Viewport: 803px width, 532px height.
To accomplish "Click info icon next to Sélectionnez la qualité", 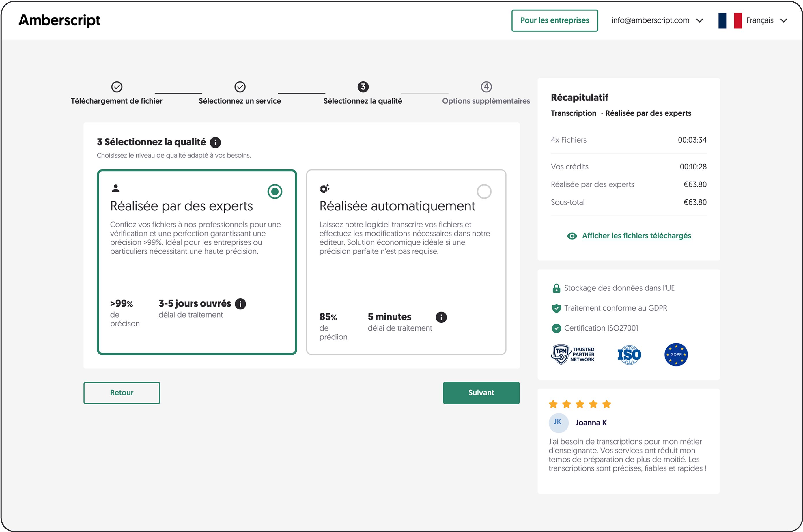I will (x=215, y=142).
